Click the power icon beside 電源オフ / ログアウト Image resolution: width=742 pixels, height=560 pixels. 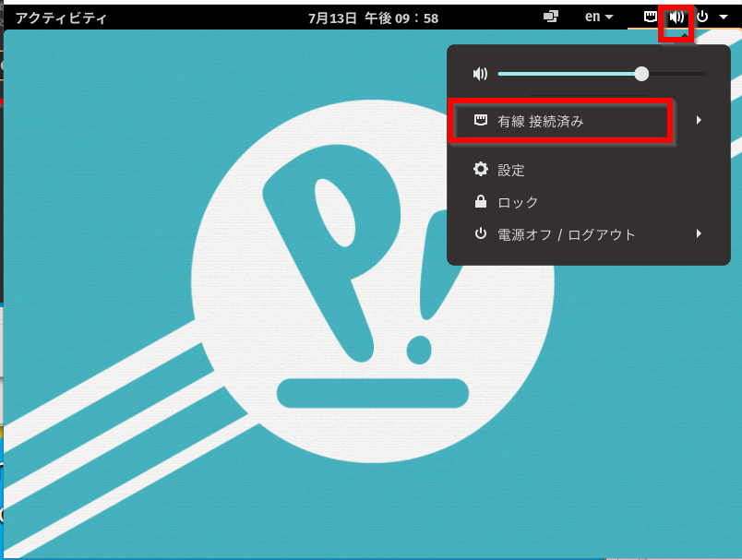(481, 233)
